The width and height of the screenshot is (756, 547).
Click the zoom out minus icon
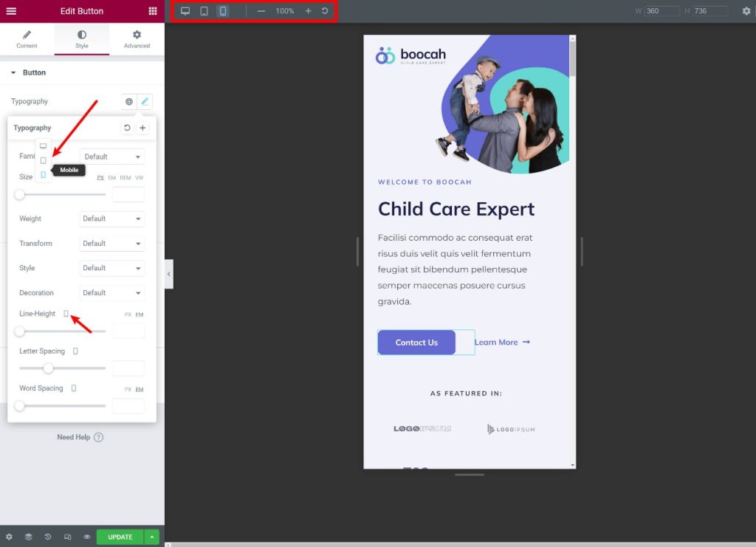point(261,11)
